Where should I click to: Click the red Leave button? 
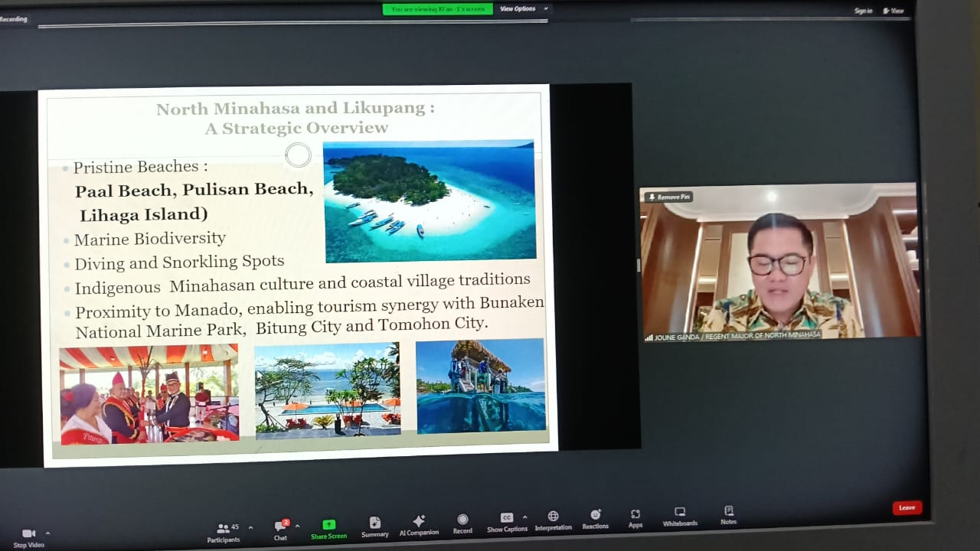click(906, 507)
